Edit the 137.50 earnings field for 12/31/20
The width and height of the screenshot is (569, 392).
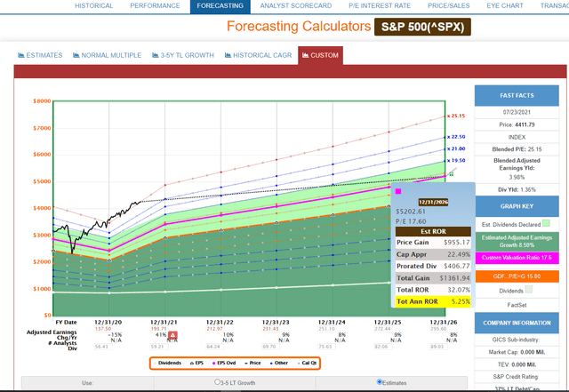[103, 329]
